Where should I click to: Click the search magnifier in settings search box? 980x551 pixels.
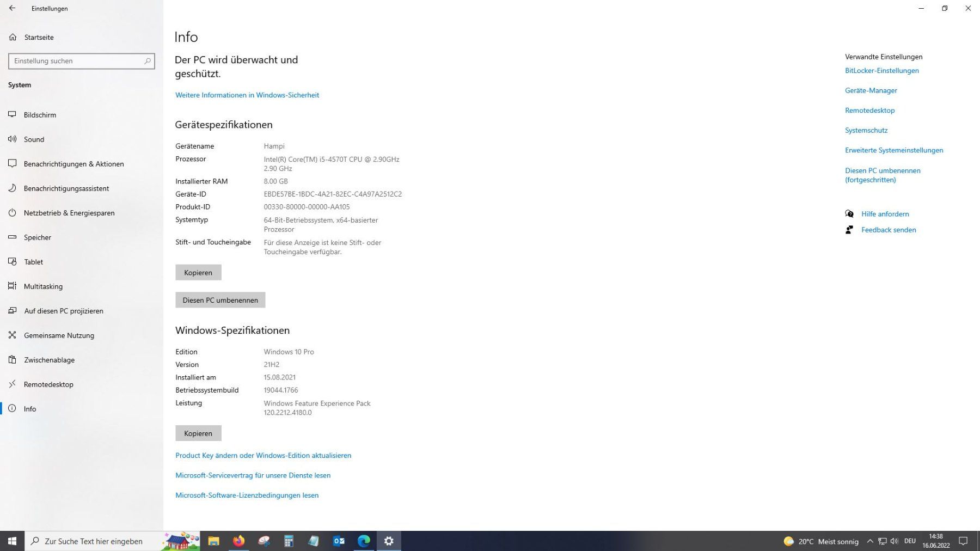point(147,61)
